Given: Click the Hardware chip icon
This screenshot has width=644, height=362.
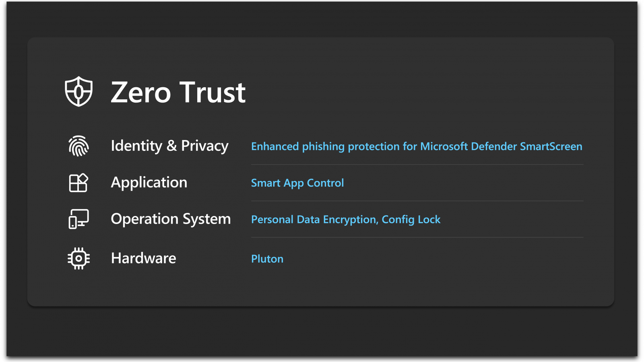Looking at the screenshot, I should click(x=78, y=258).
